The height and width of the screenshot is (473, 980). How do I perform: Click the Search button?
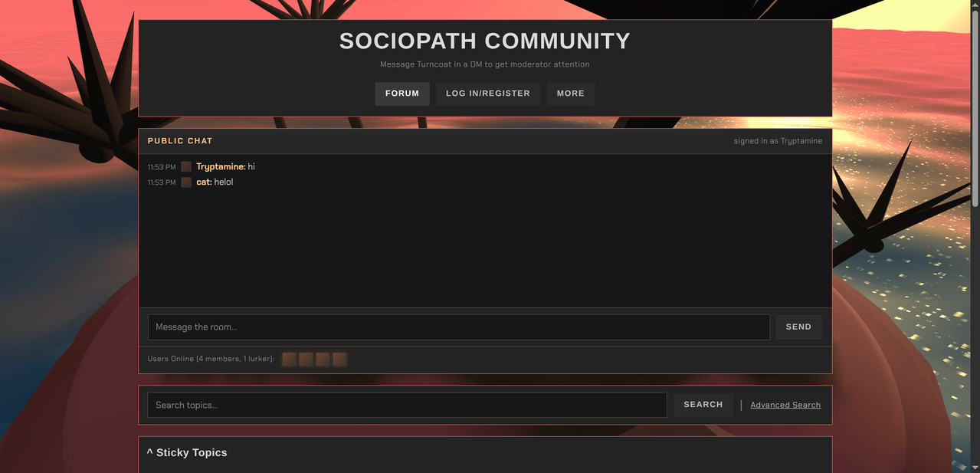(x=703, y=405)
